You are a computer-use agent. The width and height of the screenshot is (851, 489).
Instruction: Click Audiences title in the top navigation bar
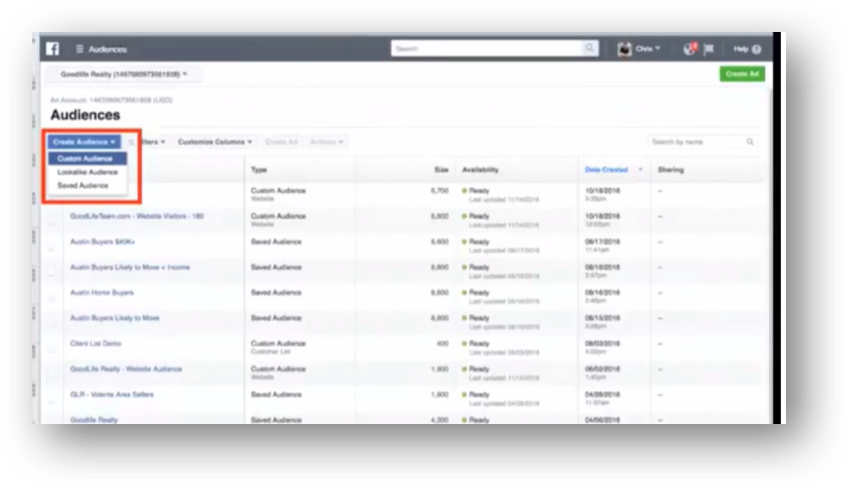pos(107,49)
